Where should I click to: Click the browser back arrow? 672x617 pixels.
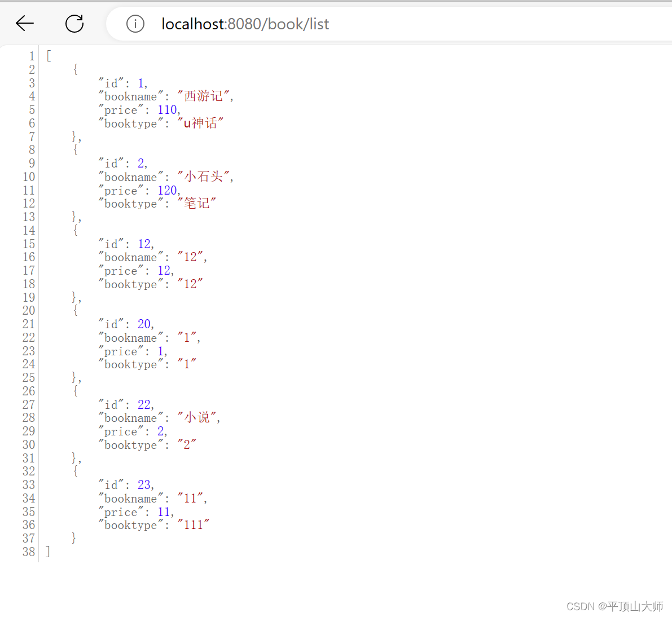(24, 23)
